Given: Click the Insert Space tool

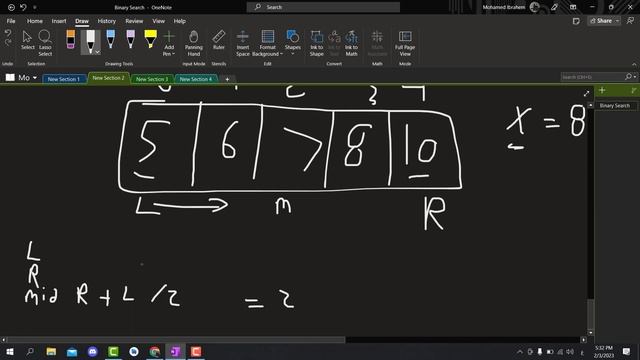Looking at the screenshot, I should (242, 43).
